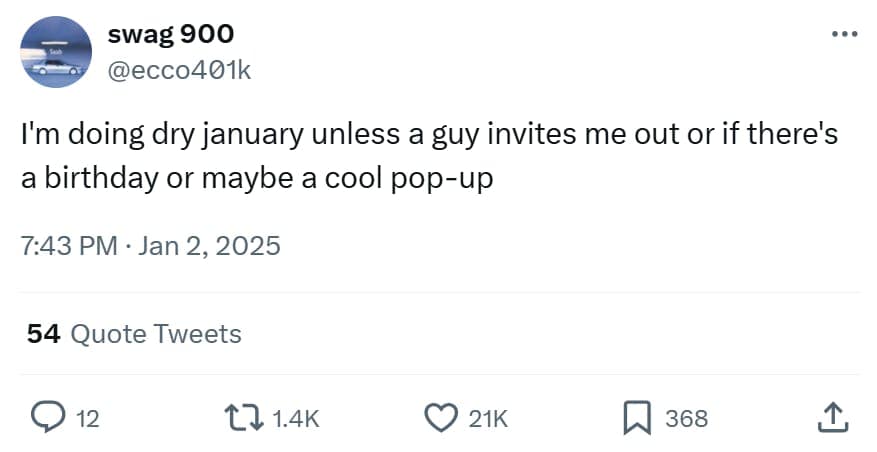Click the 7:43 PM timestamp
The image size is (877, 452).
[x=69, y=245]
